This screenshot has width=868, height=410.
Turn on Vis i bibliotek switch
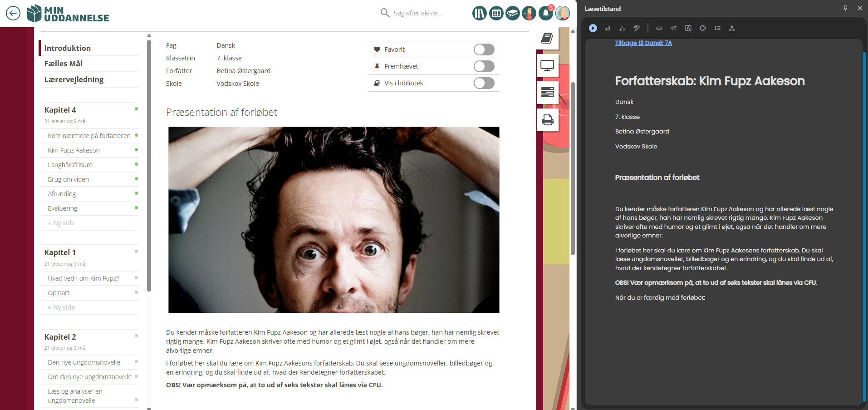[484, 83]
